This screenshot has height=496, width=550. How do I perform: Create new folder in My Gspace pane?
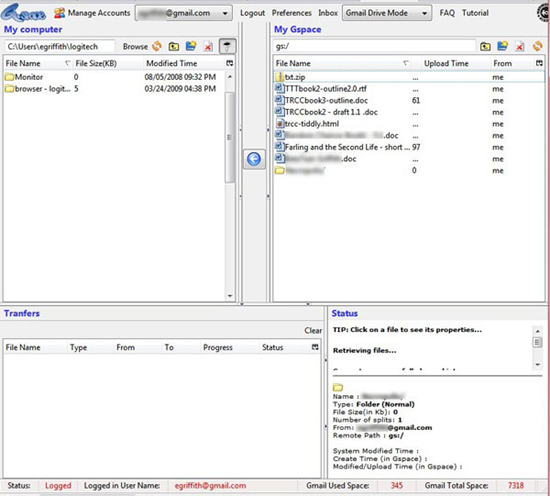503,46
